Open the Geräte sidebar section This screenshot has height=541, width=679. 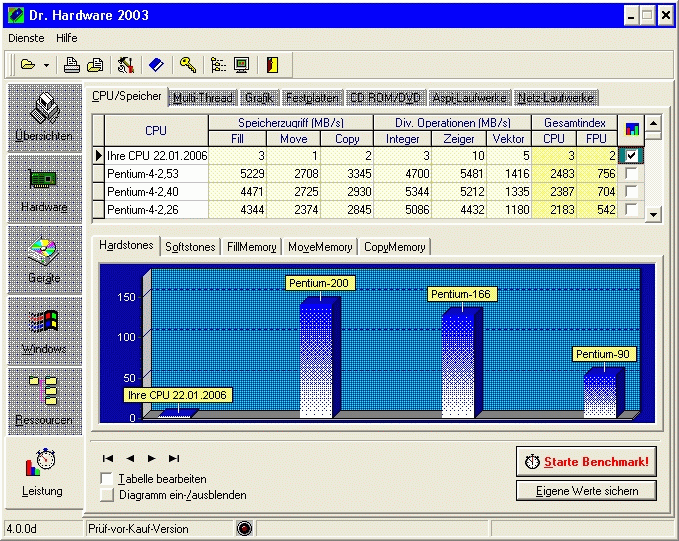(45, 260)
